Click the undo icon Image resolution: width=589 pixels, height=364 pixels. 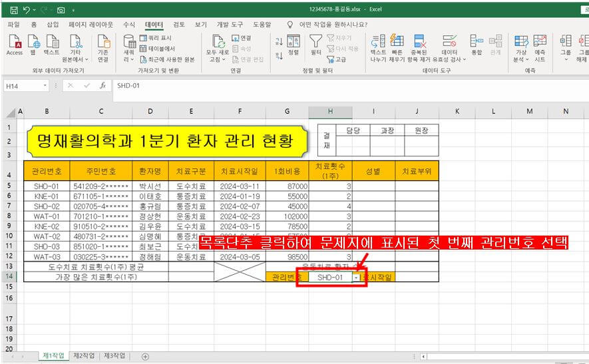(27, 10)
